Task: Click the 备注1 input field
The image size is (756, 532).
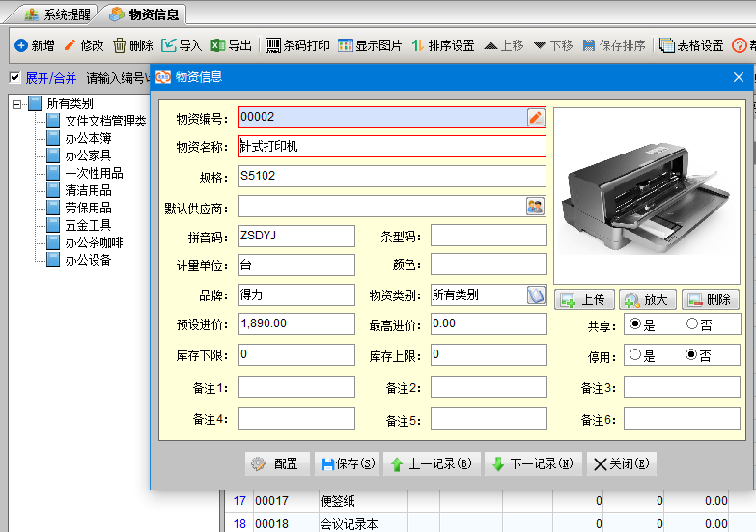Action: point(296,387)
